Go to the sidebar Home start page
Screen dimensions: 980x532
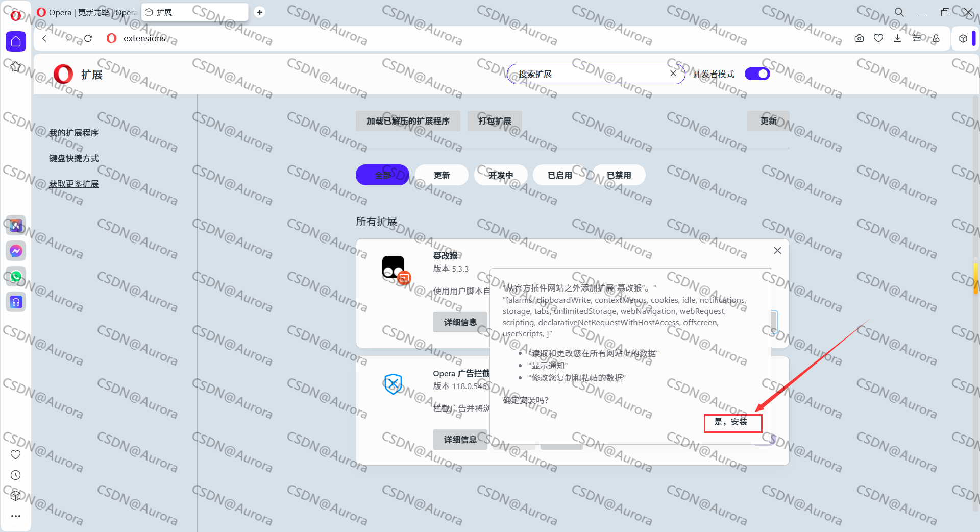point(16,41)
